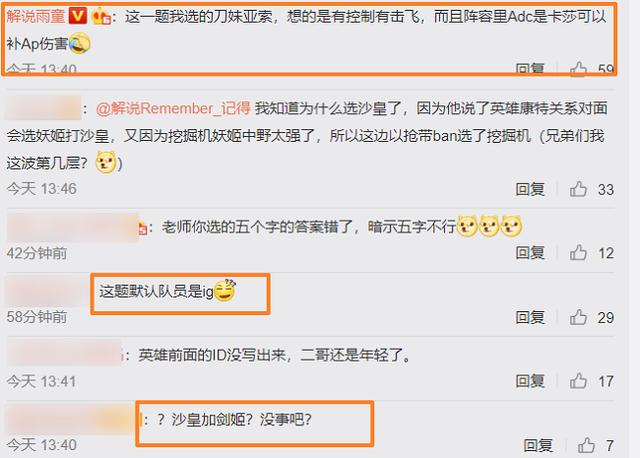640x458 pixels.
Task: Click the laughing emoji after 补Ap伤害
Action: point(80,44)
